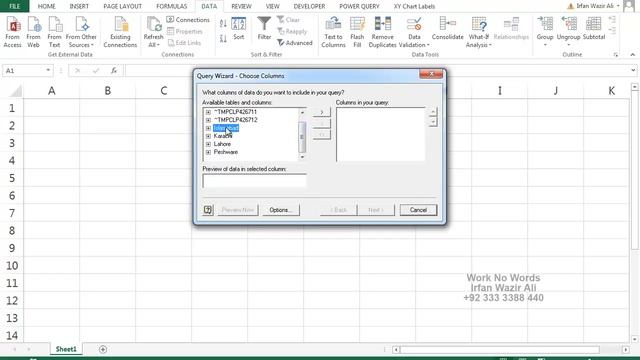Expand the formula bar
This screenshot has height=360, width=640.
click(633, 71)
